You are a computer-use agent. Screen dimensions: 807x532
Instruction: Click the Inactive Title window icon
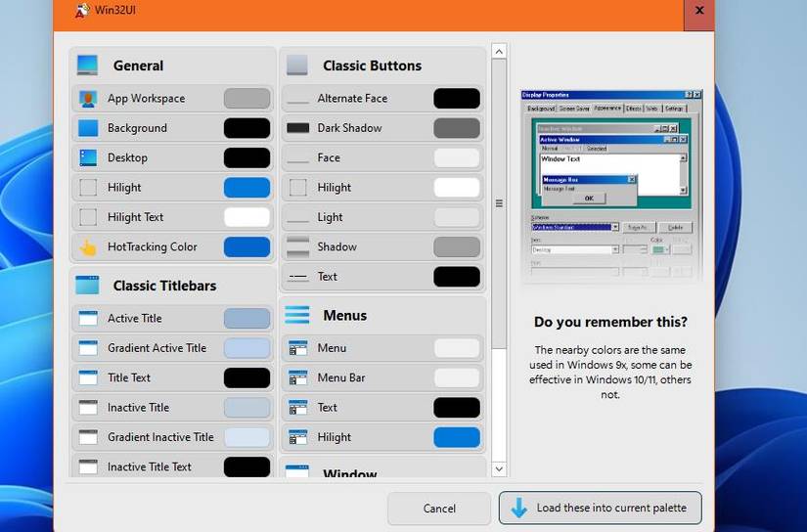tap(88, 408)
